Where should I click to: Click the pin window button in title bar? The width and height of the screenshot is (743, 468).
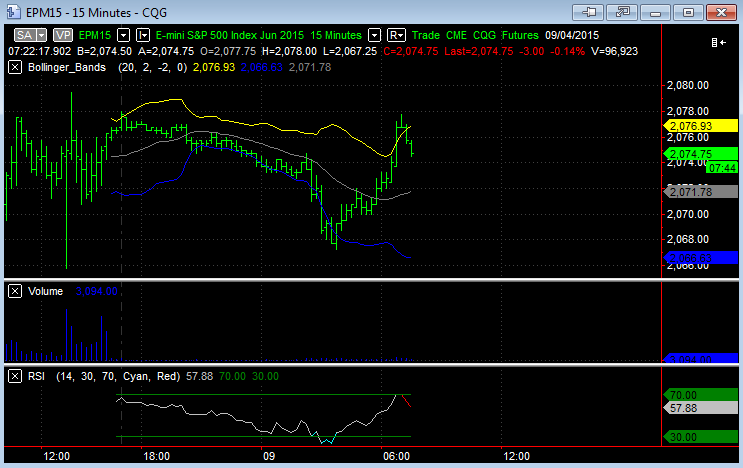(x=588, y=12)
